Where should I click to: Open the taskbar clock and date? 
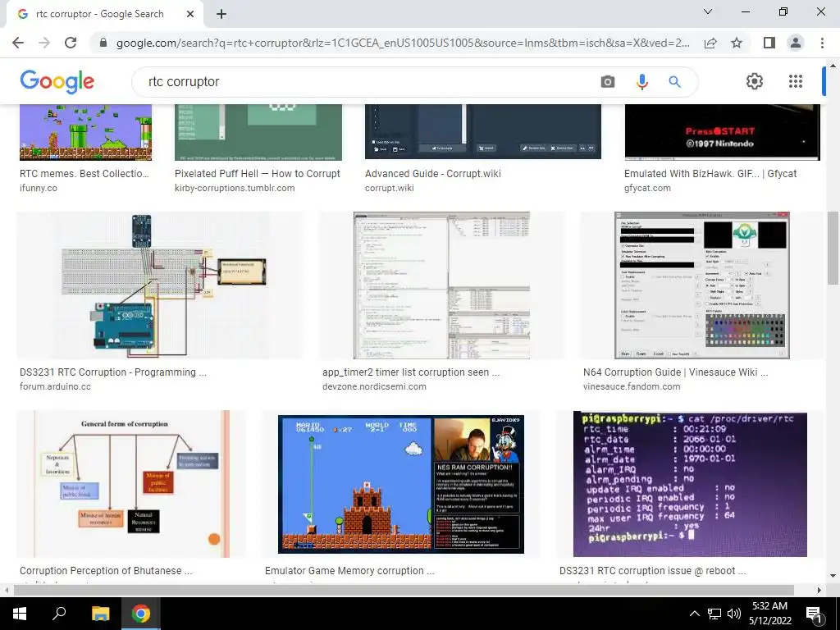click(769, 614)
